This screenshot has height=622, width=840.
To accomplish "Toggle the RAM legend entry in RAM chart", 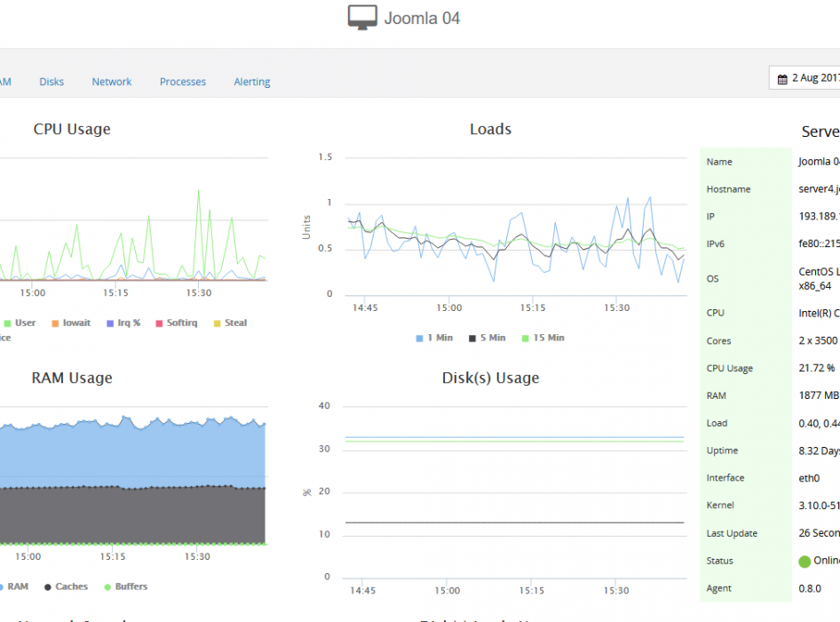I will click(14, 586).
